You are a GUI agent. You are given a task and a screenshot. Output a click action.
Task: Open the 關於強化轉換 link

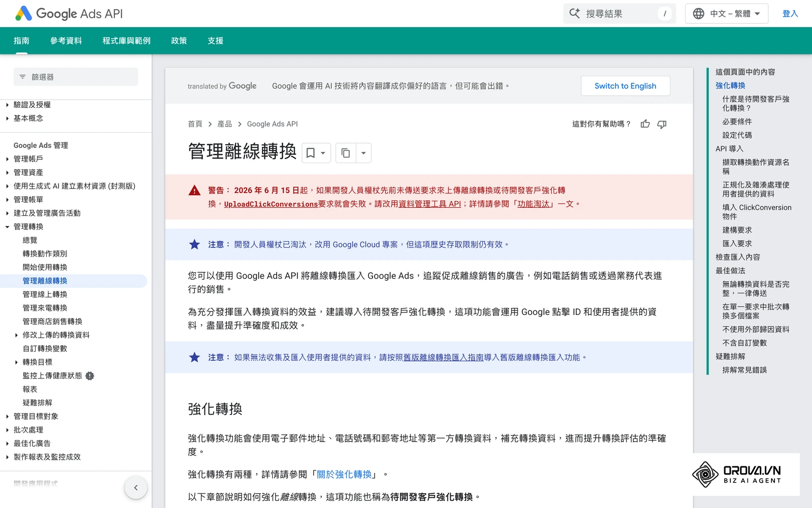click(344, 474)
